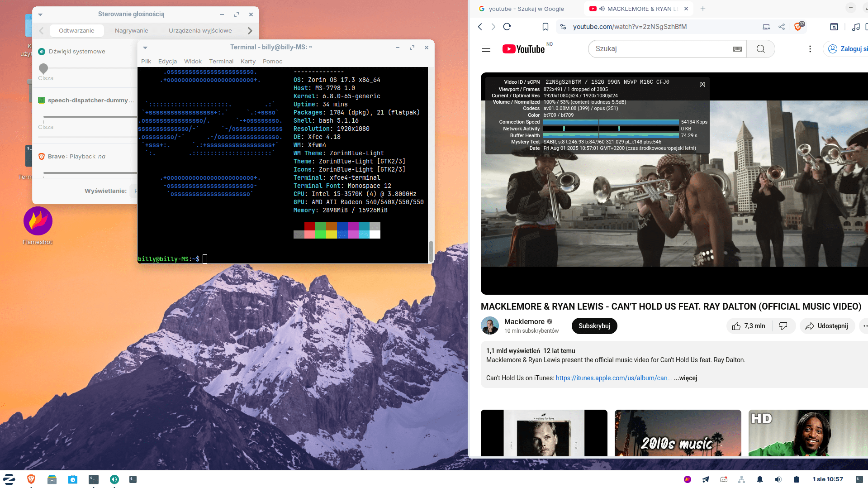The height and width of the screenshot is (488, 868).
Task: Click the Subskrybuj button
Action: pyautogui.click(x=594, y=326)
